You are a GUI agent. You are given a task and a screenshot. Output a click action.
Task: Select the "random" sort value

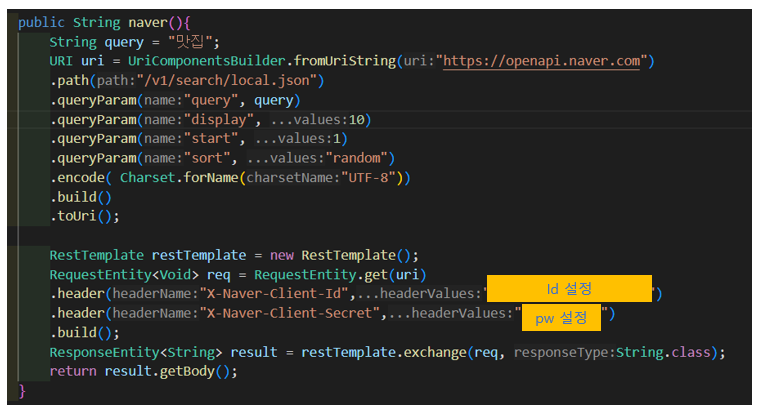coord(357,158)
